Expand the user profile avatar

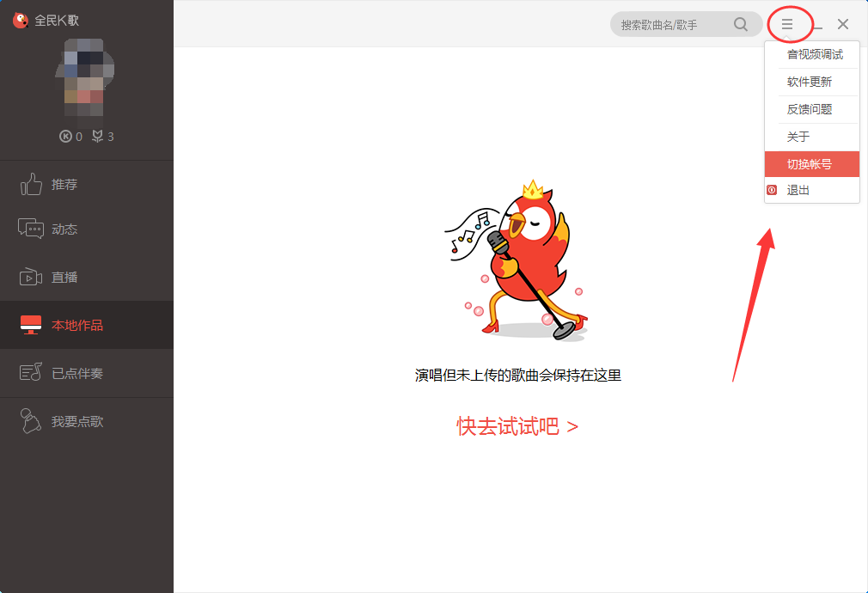click(x=86, y=76)
